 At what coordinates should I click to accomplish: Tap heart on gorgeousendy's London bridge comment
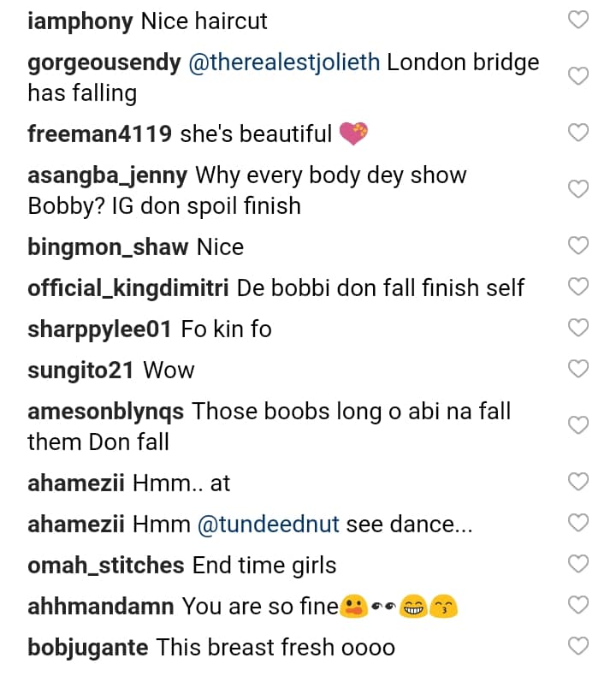point(579,77)
